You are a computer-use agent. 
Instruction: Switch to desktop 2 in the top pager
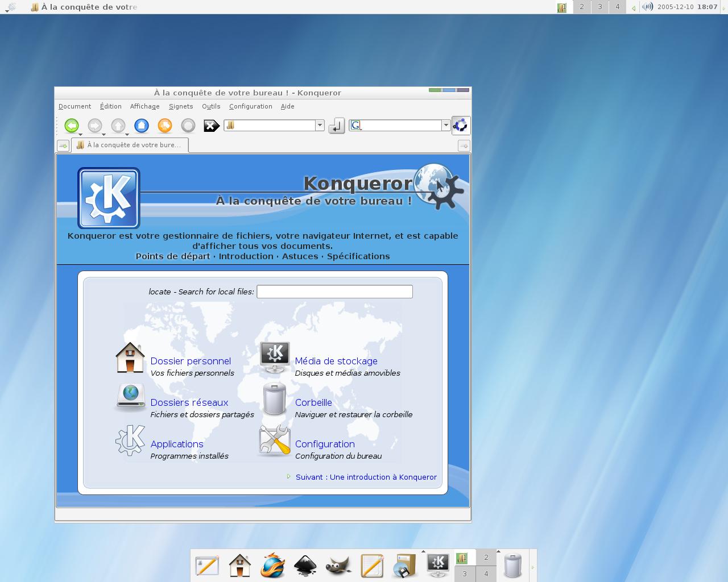coord(582,7)
